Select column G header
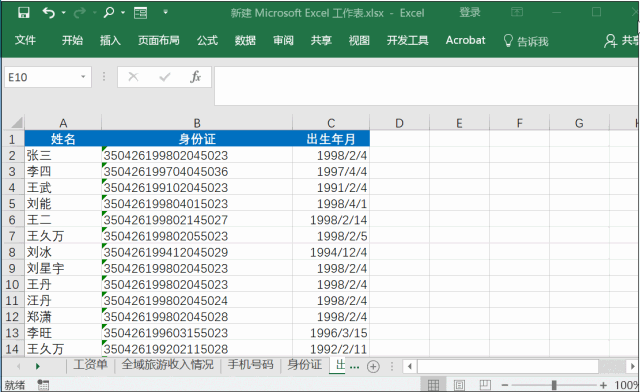 click(579, 123)
